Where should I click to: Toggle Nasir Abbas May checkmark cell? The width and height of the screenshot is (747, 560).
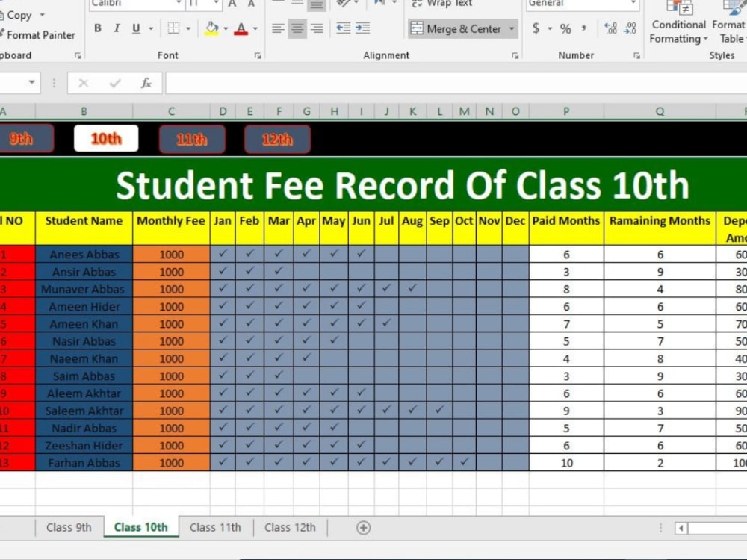click(334, 341)
